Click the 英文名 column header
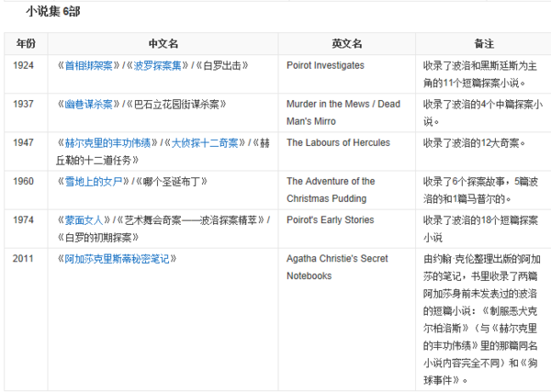This screenshot has width=551, height=392. [347, 43]
